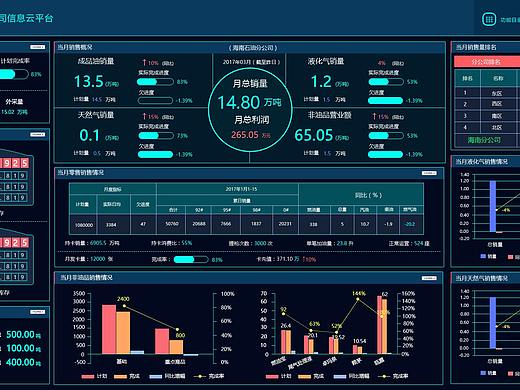Click the 400.00 value in the lower-left panel
Image resolution: width=520 pixels, height=390 pixels.
(x=20, y=362)
